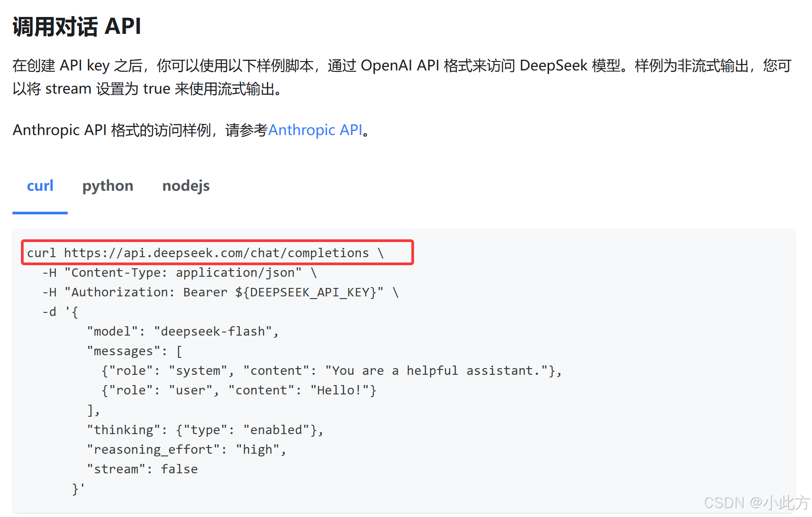
Task: Click the "stream": false line
Action: tap(142, 469)
